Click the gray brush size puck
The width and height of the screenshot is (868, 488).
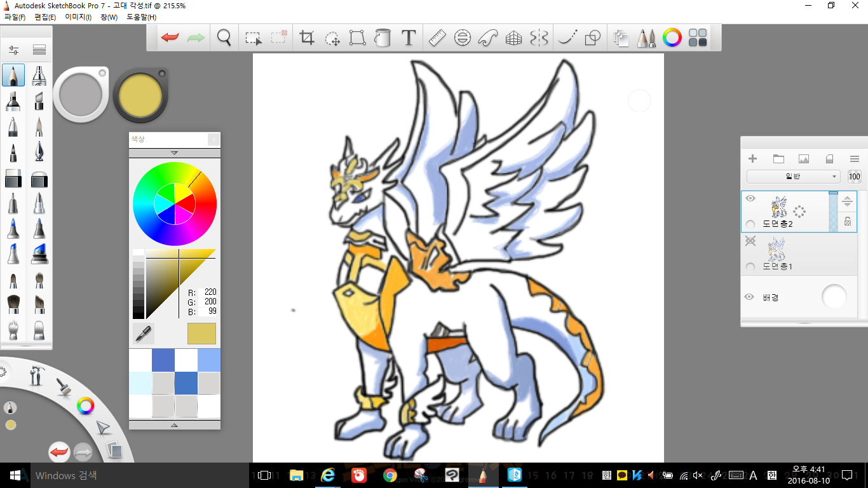pyautogui.click(x=80, y=94)
